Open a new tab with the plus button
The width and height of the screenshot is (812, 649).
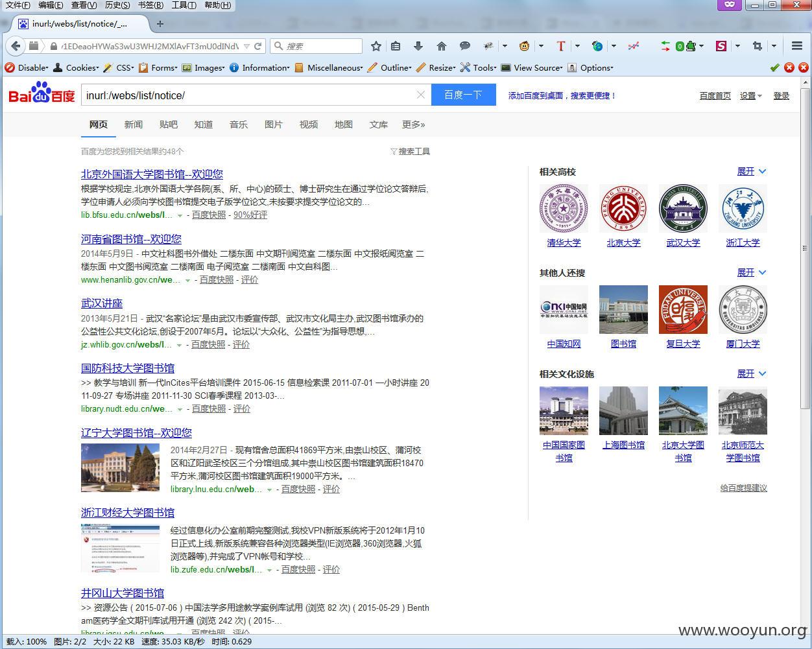(160, 24)
